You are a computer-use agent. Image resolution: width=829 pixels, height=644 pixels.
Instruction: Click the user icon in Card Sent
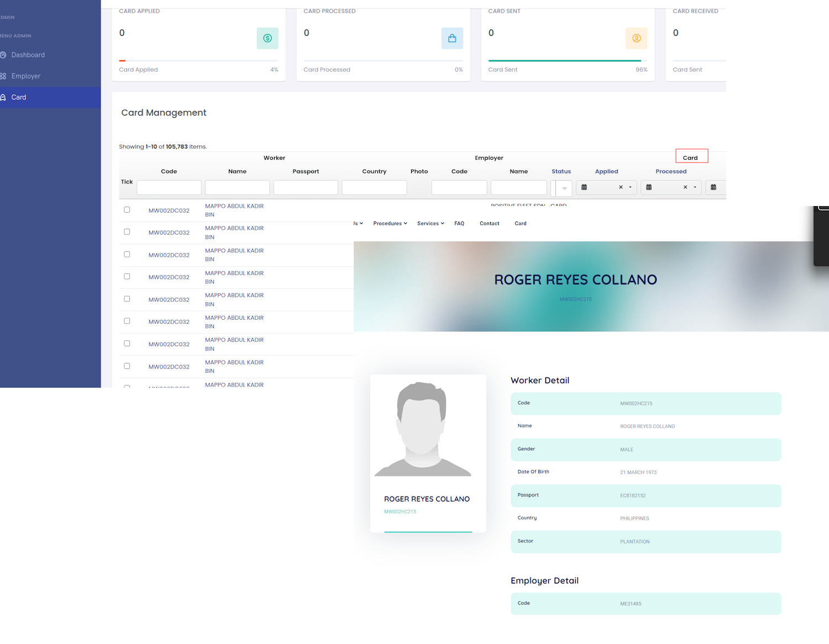(x=636, y=38)
